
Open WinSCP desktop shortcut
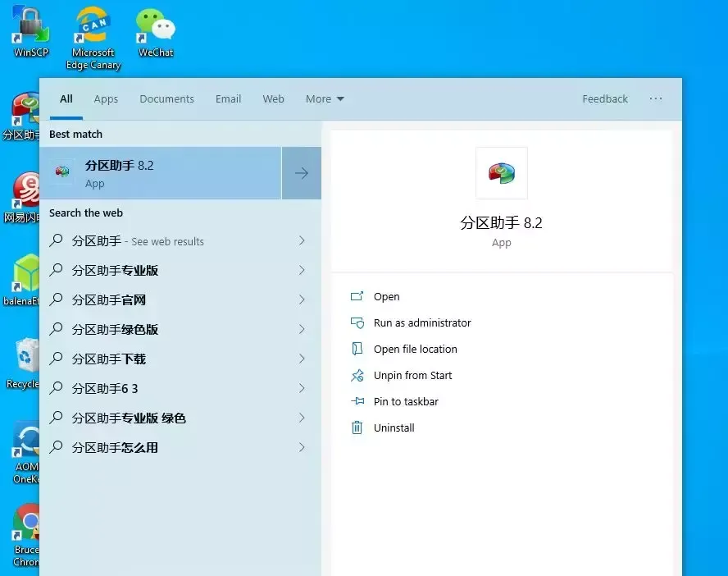(x=30, y=30)
